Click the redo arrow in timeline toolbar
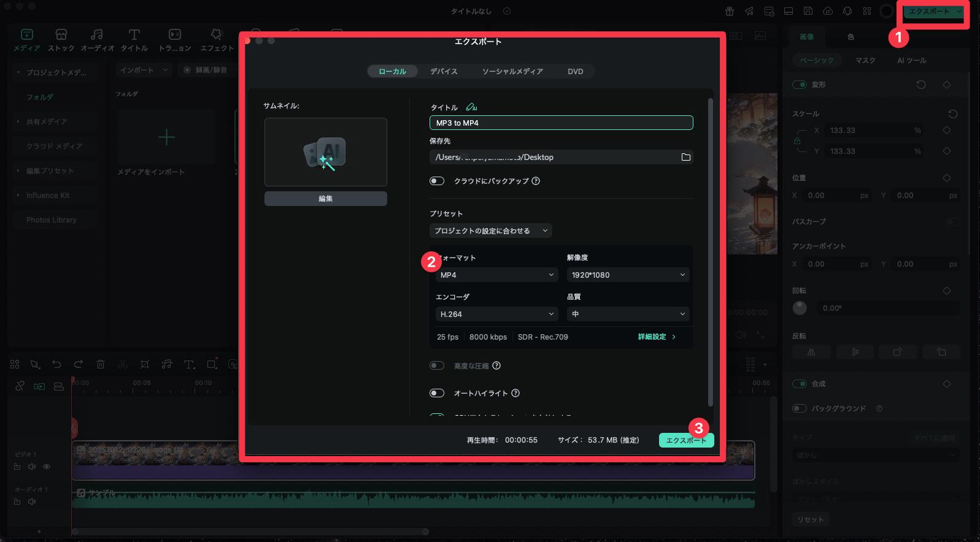Screen dimensions: 980x542 pyautogui.click(x=79, y=364)
